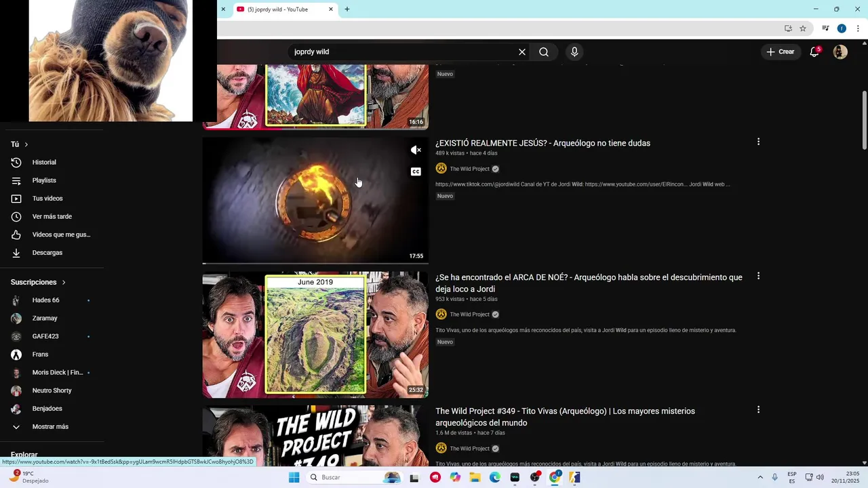Toggle subtitles CC on the preview video
This screenshot has height=488, width=868.
coord(416,171)
